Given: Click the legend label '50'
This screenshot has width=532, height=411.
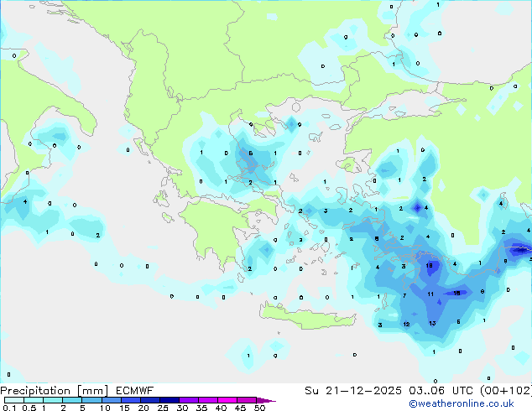Looking at the screenshot, I should (x=259, y=408).
